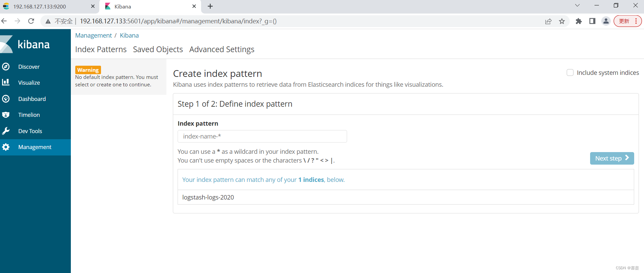Select the logstash-logs-2020 index row
Image resolution: width=644 pixels, height=273 pixels.
406,197
